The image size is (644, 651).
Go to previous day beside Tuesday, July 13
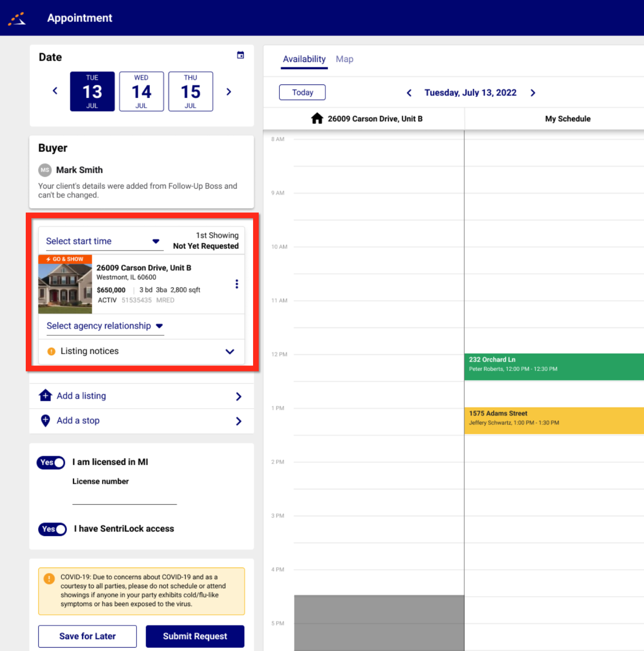tap(409, 93)
